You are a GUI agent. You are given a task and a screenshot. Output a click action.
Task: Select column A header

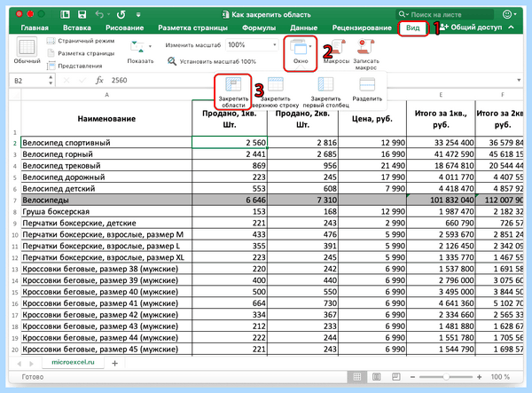click(106, 95)
